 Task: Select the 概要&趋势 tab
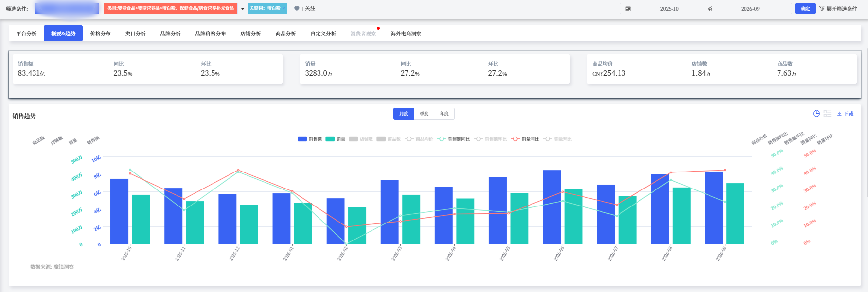coord(63,34)
